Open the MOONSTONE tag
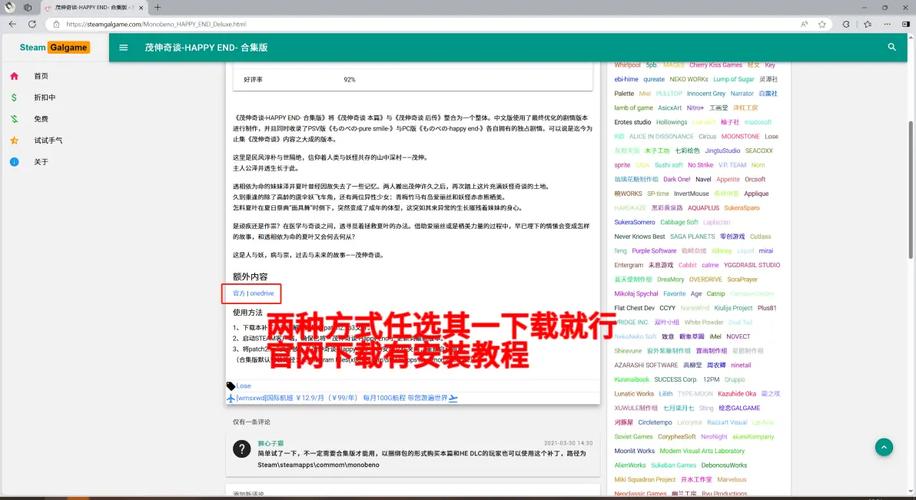The width and height of the screenshot is (916, 500). coord(740,136)
